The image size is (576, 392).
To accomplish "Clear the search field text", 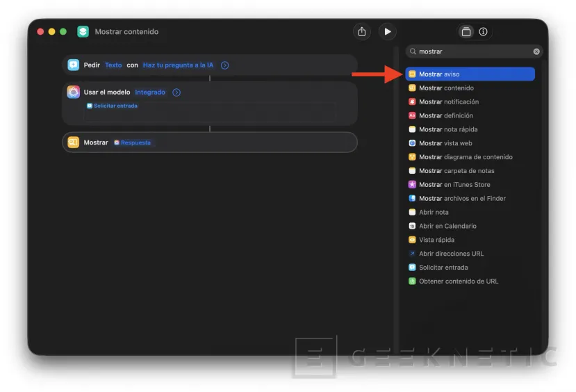I will coord(536,51).
